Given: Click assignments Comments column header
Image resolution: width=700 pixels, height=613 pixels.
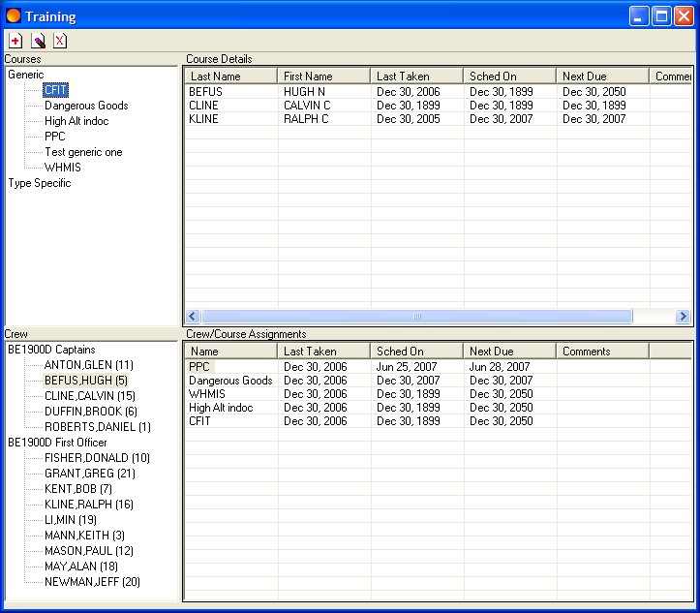Looking at the screenshot, I should [x=602, y=352].
